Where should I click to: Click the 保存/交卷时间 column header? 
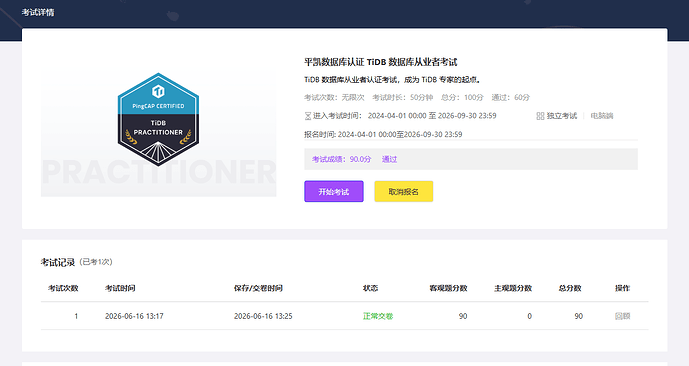click(258, 288)
